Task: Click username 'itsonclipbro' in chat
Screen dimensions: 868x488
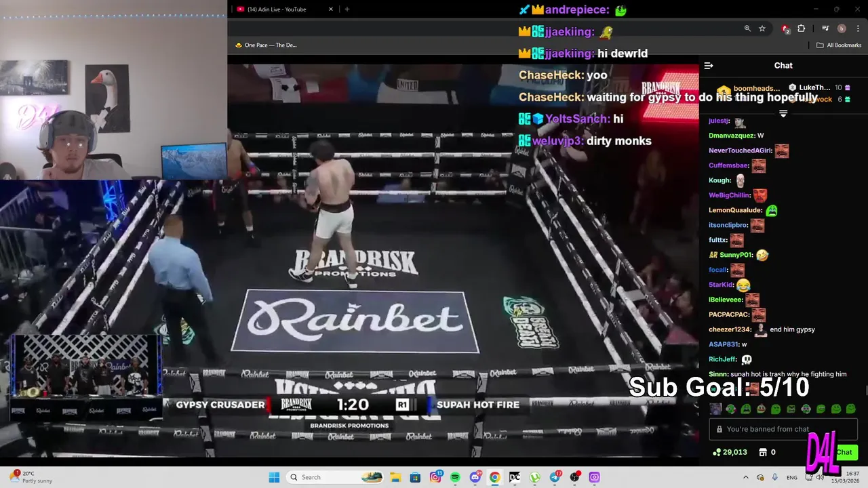Action: coord(728,225)
